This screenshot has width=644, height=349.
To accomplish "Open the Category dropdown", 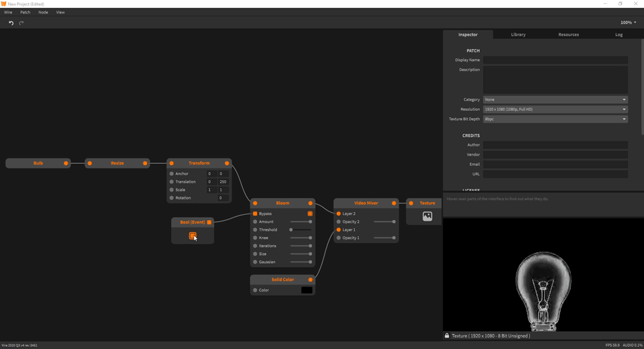I will [x=555, y=99].
